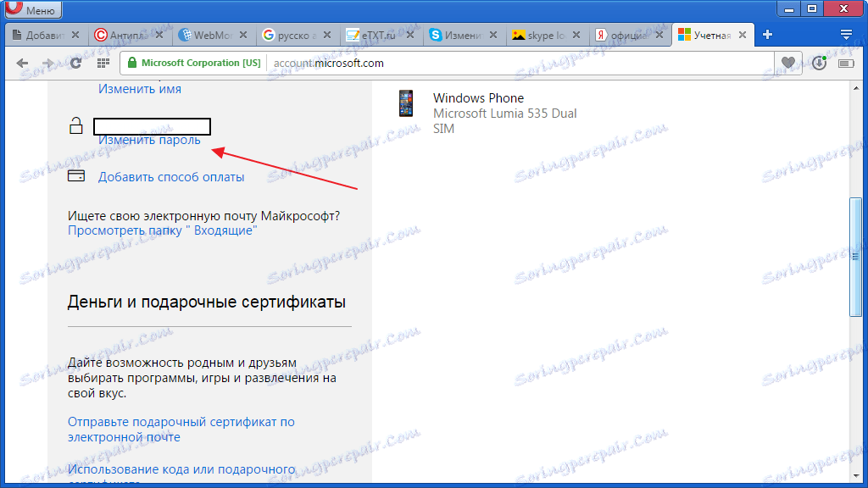Open the Изменить имя link

[140, 89]
